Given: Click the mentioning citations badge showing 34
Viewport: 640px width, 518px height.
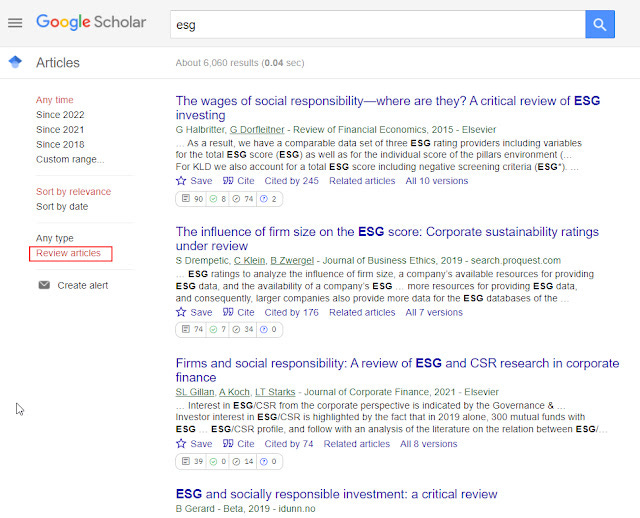Looking at the screenshot, I should coord(243,329).
